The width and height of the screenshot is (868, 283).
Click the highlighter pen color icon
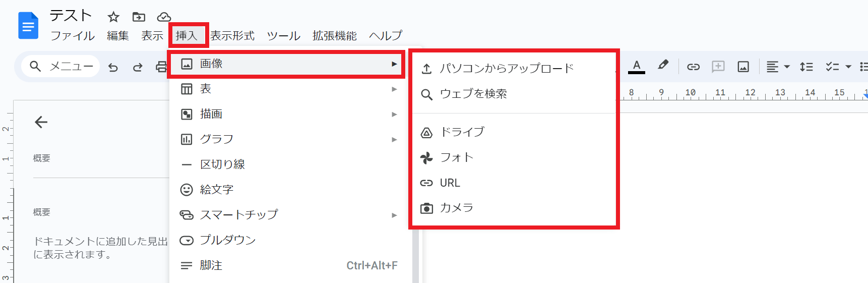click(663, 66)
